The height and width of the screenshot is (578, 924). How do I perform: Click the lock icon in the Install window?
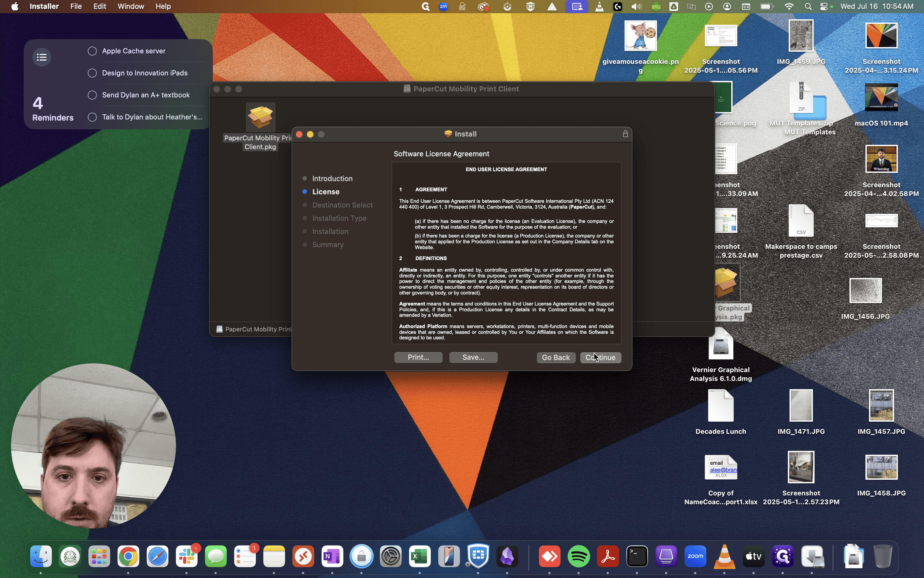pos(625,134)
